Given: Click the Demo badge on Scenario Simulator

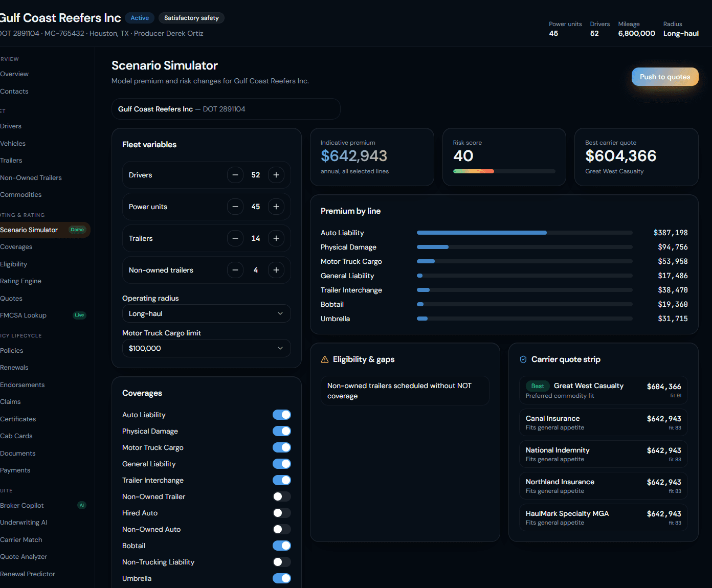Looking at the screenshot, I should click(77, 230).
